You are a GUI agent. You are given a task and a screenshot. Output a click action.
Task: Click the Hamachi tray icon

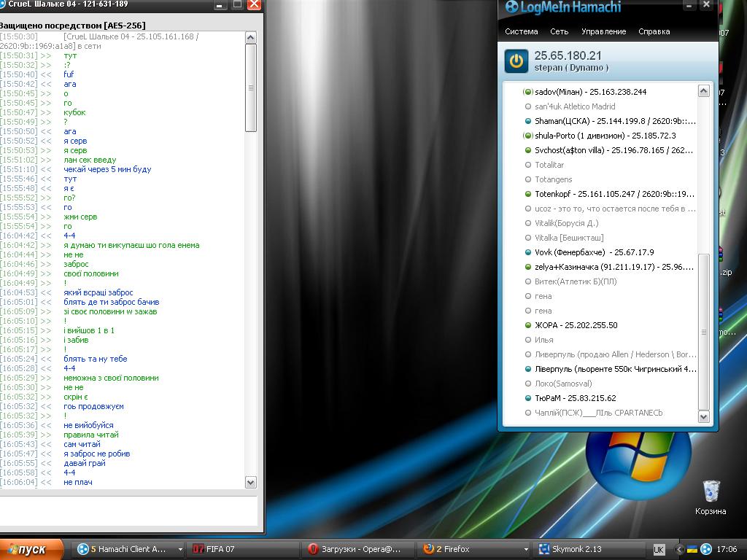(x=706, y=550)
